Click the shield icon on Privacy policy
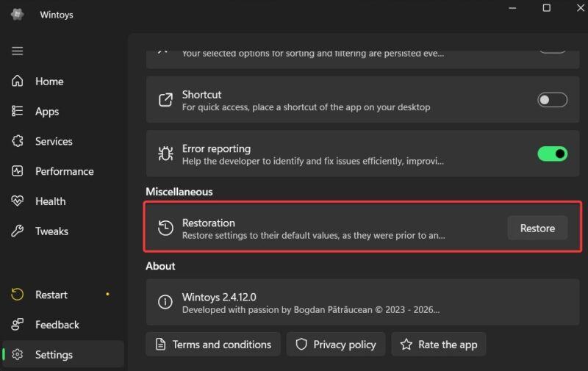This screenshot has width=588, height=371. pyautogui.click(x=301, y=344)
